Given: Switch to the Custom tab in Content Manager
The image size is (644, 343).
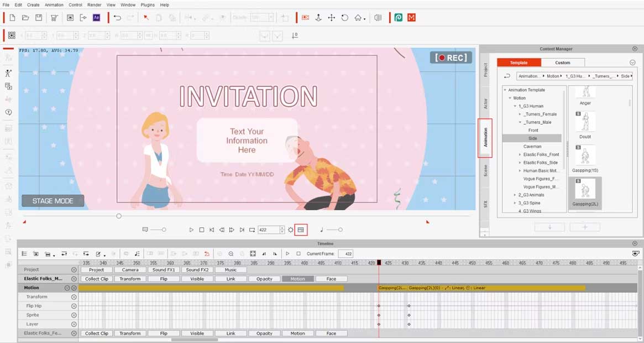Looking at the screenshot, I should (562, 63).
